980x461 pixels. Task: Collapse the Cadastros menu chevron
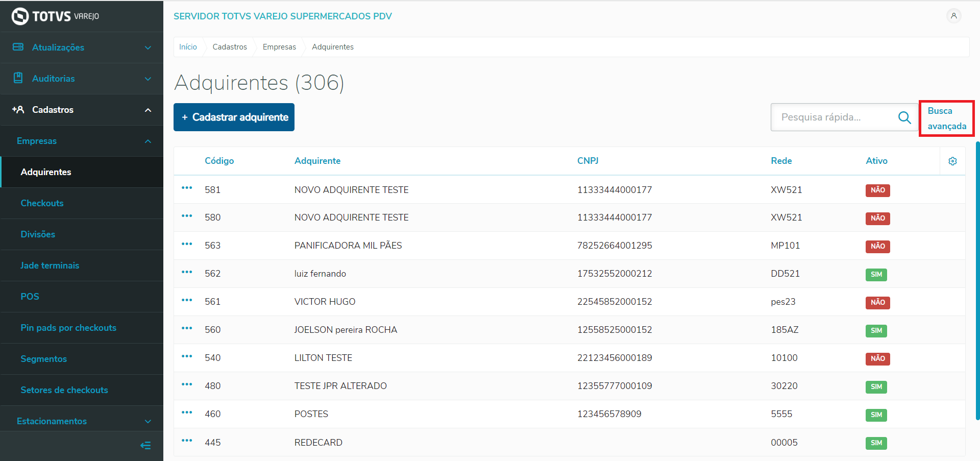[x=148, y=110]
